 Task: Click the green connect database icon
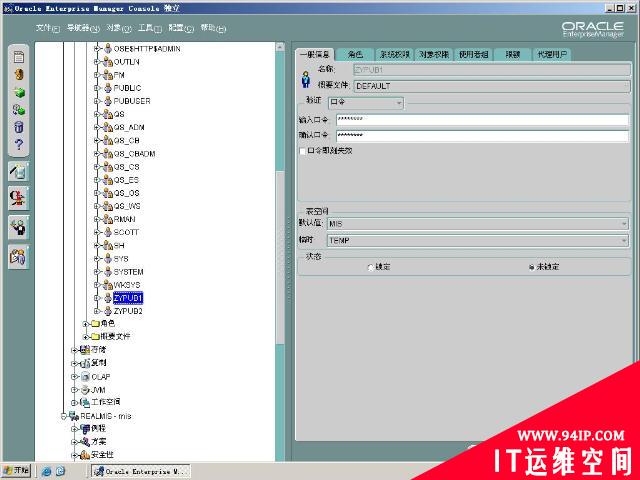(19, 109)
